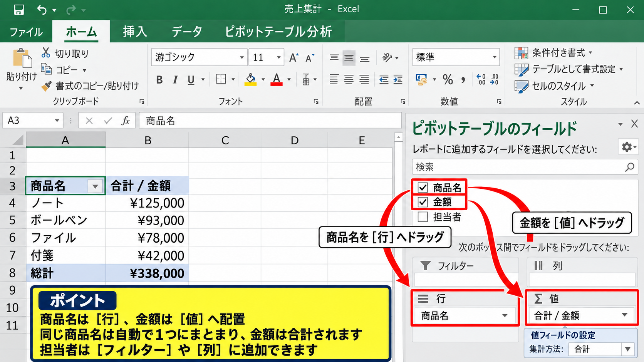Apply Italic formatting icon
Image resolution: width=644 pixels, height=362 pixels.
coord(175,80)
